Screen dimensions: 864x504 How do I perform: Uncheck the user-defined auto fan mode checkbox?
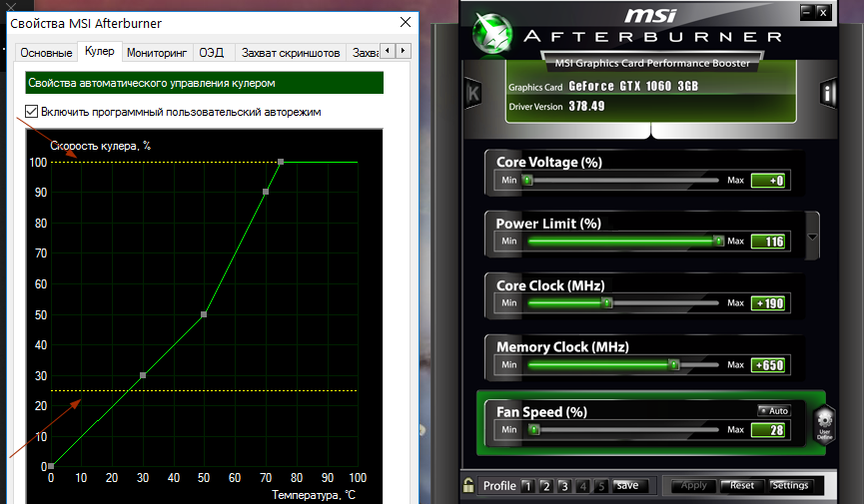point(31,111)
